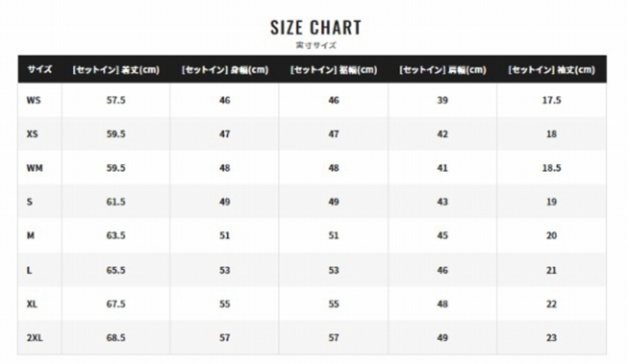Select the 裾幅(cm) column header
The height and width of the screenshot is (364, 628).
(x=334, y=70)
